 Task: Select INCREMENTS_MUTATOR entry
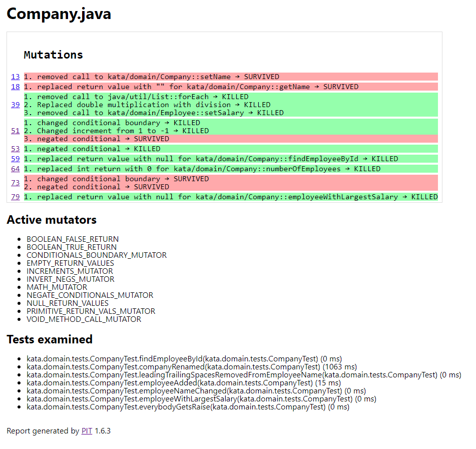tap(70, 271)
